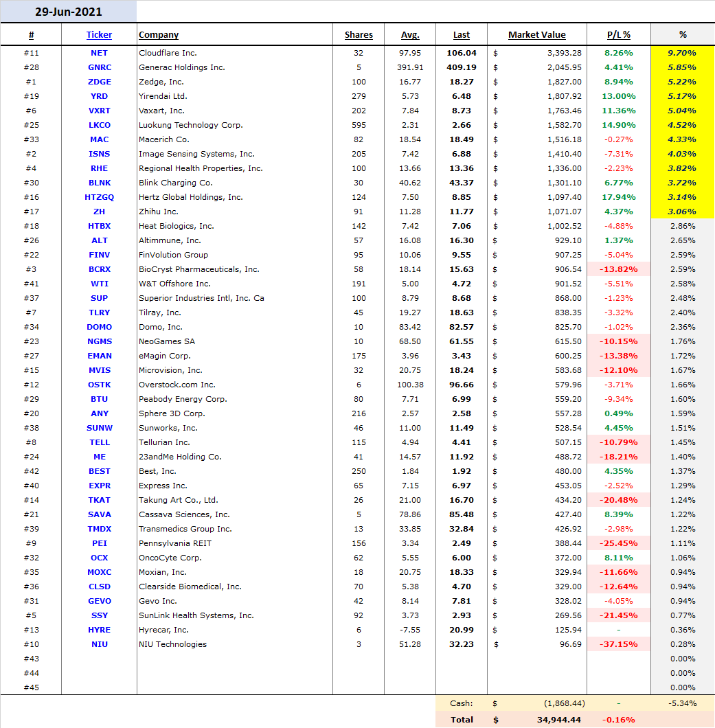Select the -7.55 average price cell
The width and height of the screenshot is (715, 728).
(410, 630)
